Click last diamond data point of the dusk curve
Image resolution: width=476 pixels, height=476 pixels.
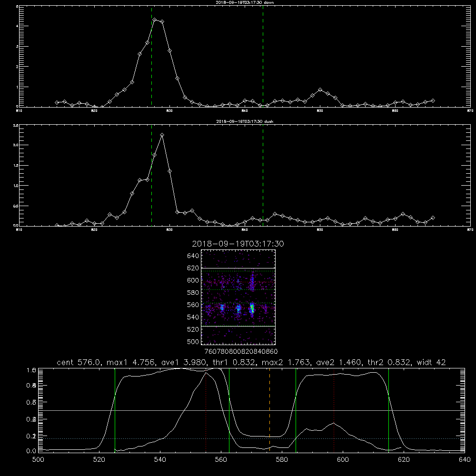pyautogui.click(x=433, y=218)
